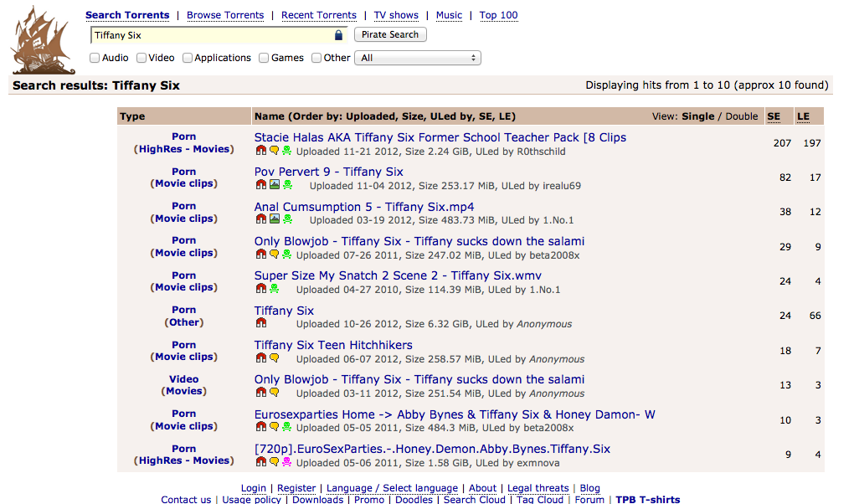Click magnet icon for the torrent uploaded 11-21 2012
This screenshot has width=854, height=504.
coord(261,151)
